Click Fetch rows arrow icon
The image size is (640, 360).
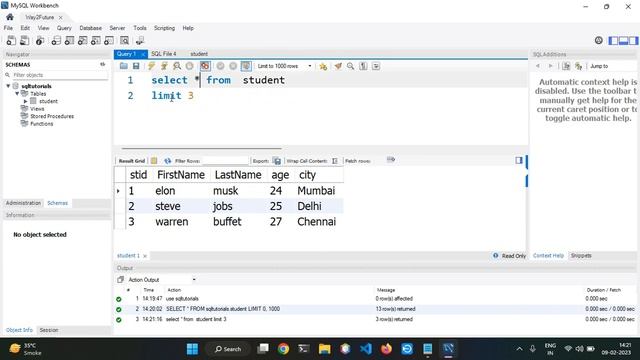(391, 160)
